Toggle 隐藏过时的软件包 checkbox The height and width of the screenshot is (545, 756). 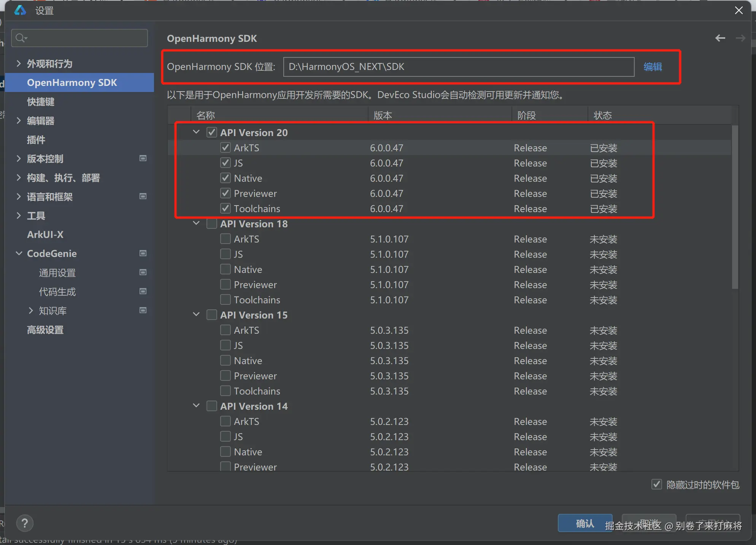(656, 484)
